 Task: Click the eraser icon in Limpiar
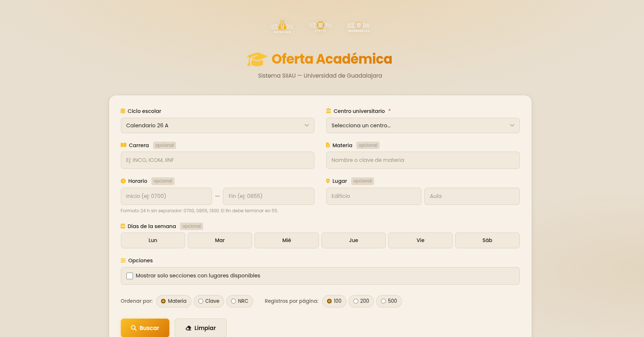pos(188,328)
